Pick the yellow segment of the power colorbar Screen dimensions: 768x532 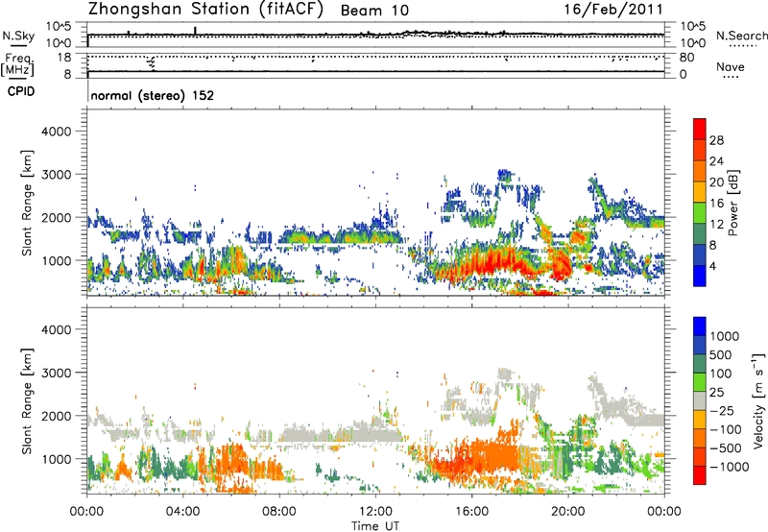tap(700, 192)
